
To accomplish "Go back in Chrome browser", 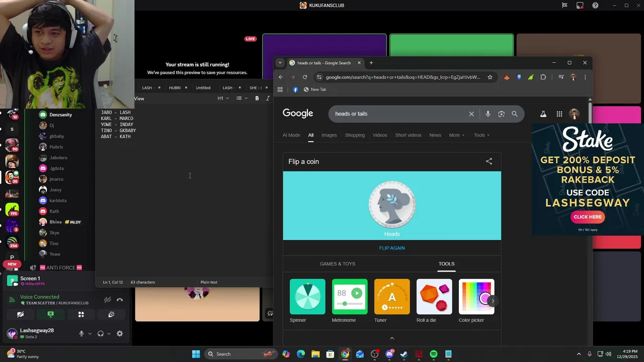I will pos(281,77).
